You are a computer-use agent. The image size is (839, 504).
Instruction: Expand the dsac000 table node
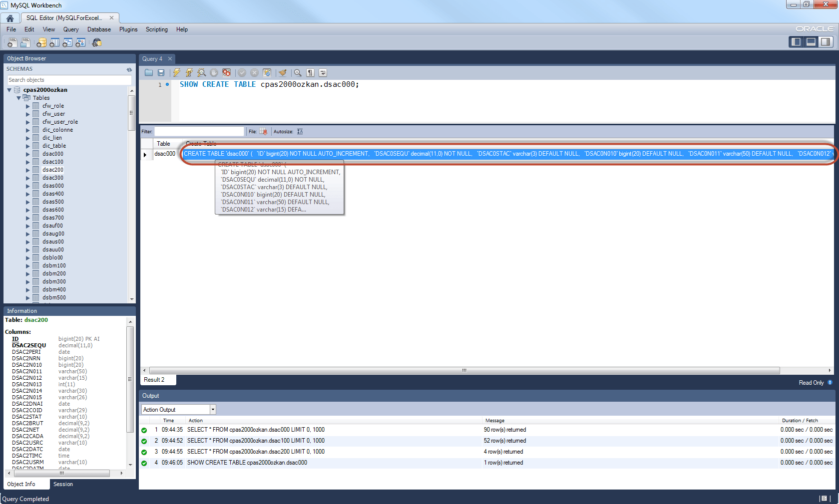click(x=28, y=154)
